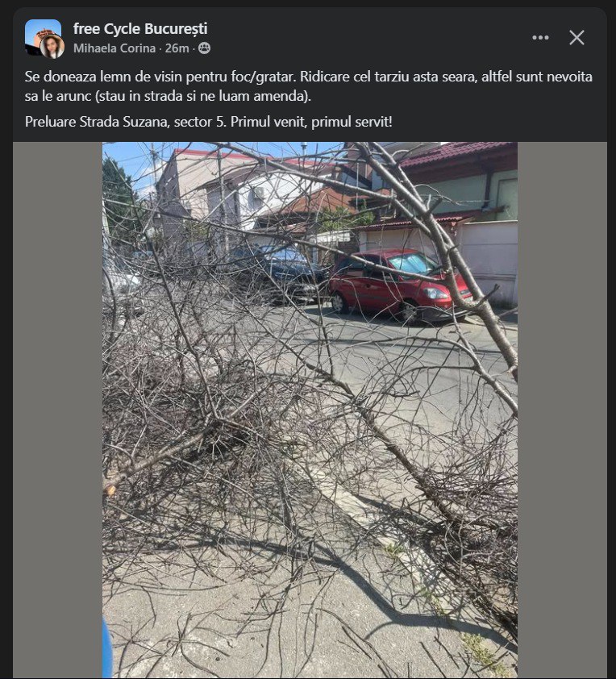Click the "Preluare Strada Suzana" text line
The image size is (616, 679).
pyautogui.click(x=209, y=122)
